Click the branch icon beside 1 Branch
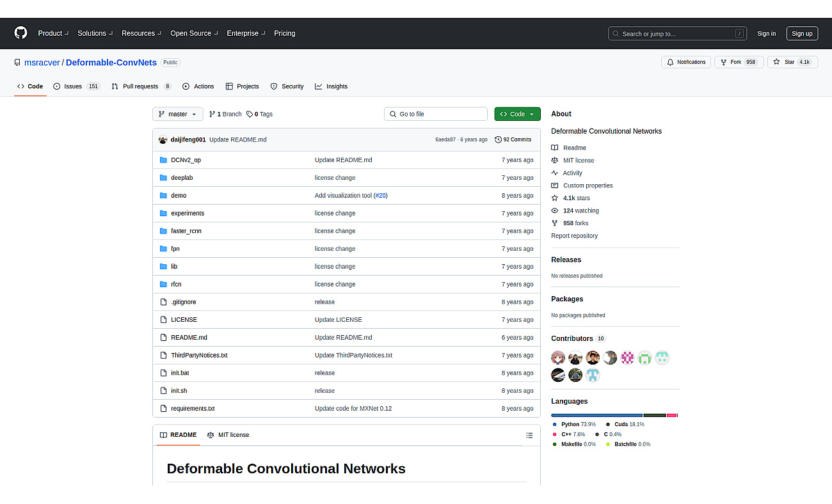 click(x=212, y=114)
